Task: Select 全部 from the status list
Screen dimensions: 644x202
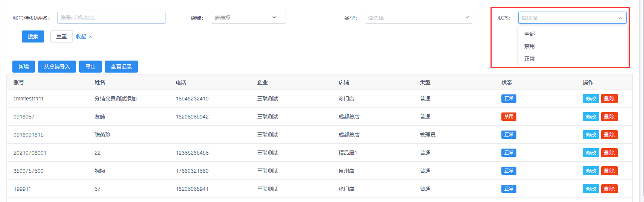Action: (x=530, y=34)
